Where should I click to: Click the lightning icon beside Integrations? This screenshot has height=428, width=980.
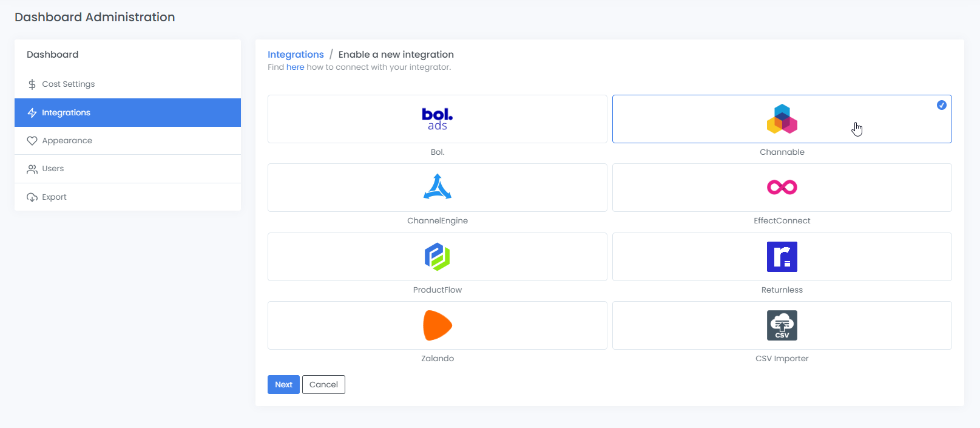click(32, 113)
